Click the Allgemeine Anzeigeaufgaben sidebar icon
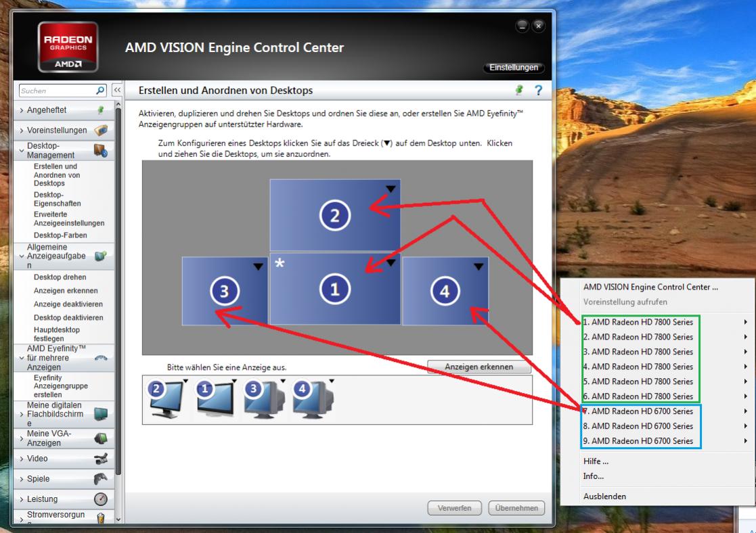 coord(101,256)
